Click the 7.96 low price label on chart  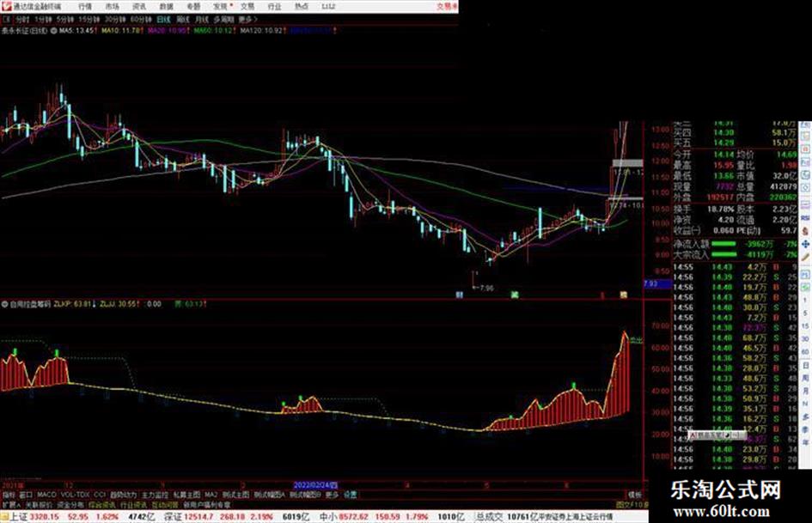coord(487,288)
